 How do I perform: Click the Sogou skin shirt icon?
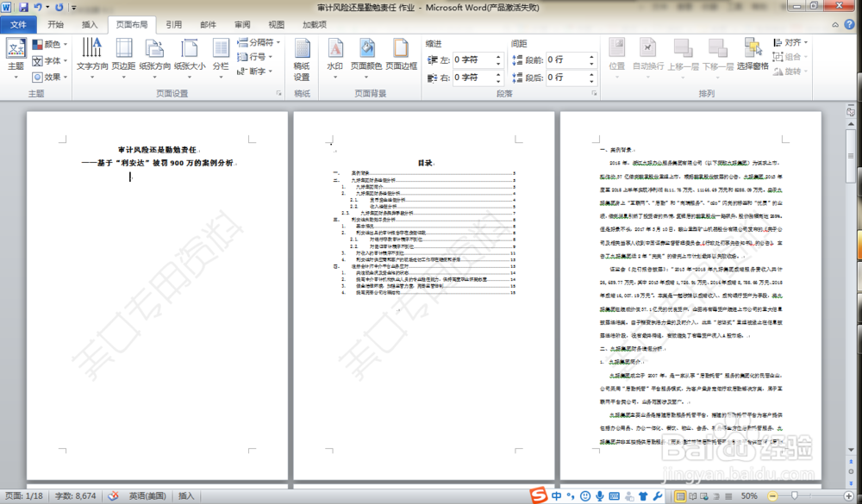click(643, 495)
